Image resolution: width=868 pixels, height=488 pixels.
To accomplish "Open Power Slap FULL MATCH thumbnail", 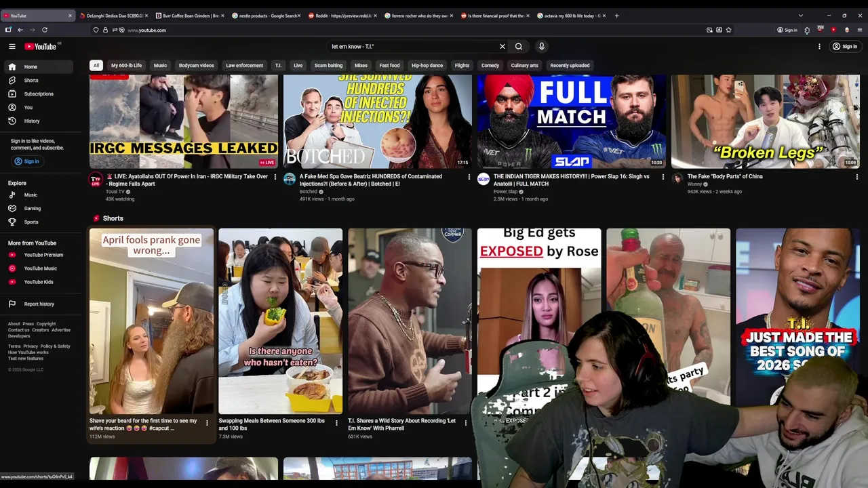I will pyautogui.click(x=572, y=121).
